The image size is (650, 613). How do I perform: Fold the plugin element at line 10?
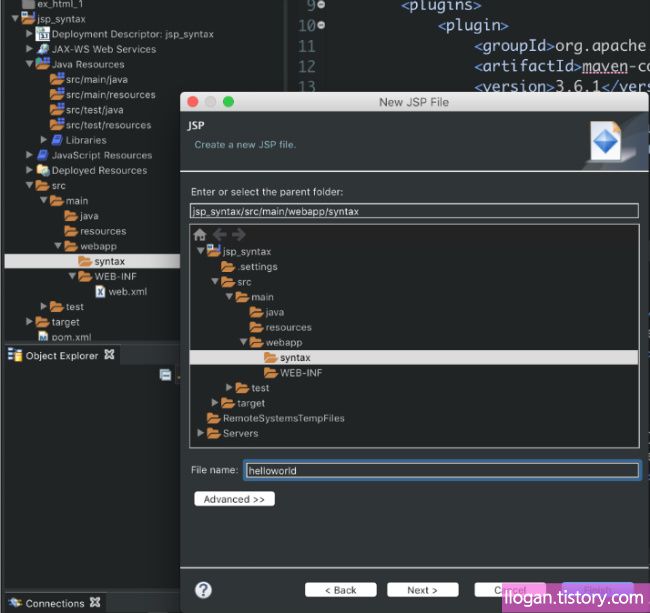point(321,25)
